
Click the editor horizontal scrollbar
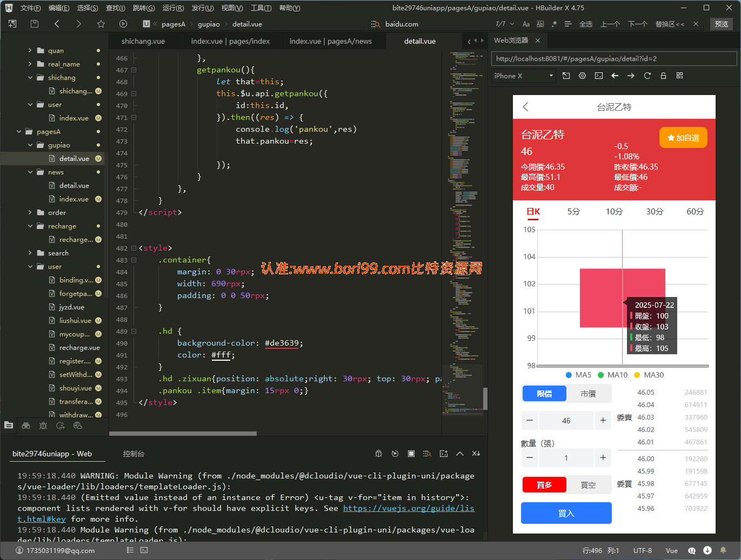pos(183,433)
